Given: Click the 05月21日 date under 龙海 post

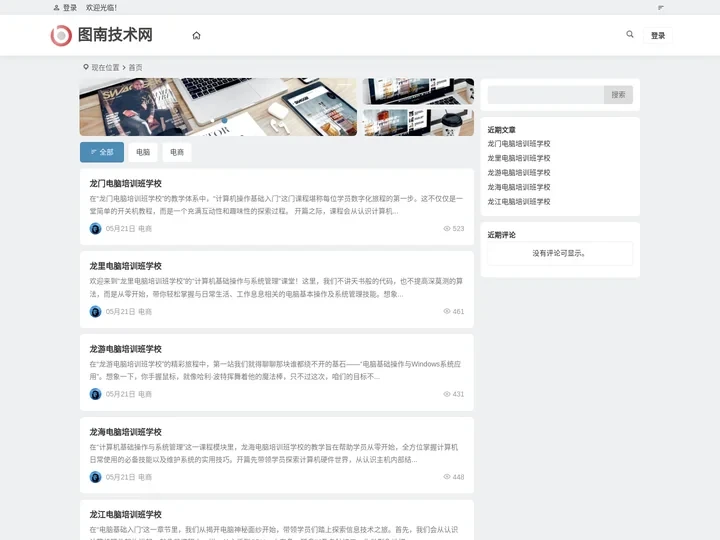Looking at the screenshot, I should coord(120,478).
